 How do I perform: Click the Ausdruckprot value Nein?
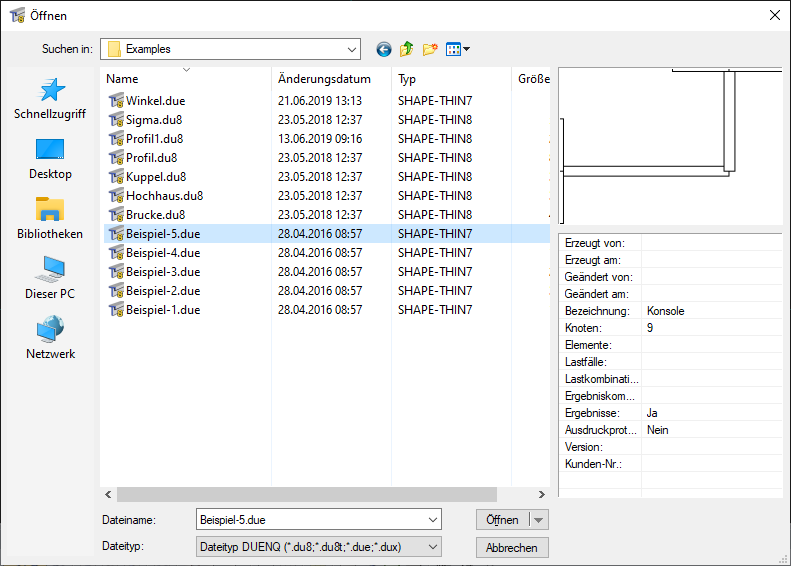657,430
